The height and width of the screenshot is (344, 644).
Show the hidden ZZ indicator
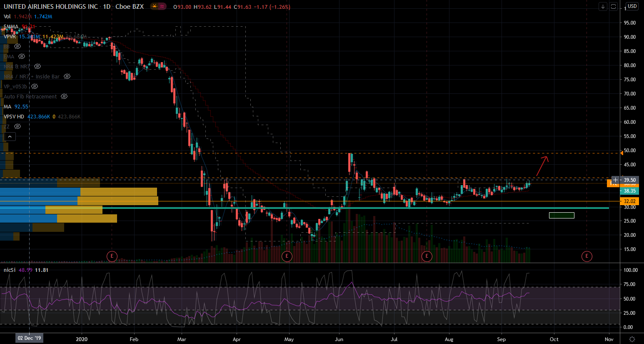pos(17,127)
